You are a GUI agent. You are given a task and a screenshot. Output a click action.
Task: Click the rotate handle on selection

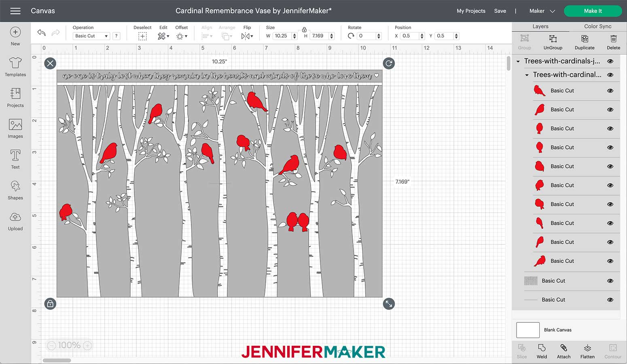(389, 63)
